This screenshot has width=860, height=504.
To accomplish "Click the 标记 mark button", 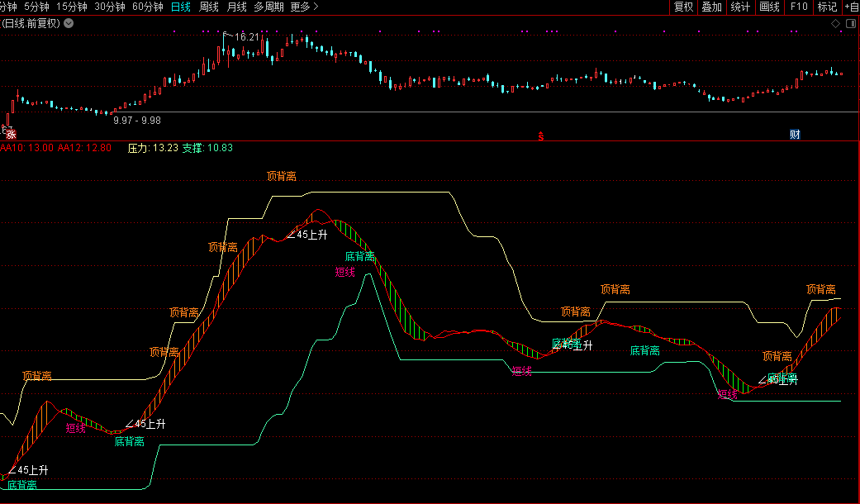I will point(827,7).
